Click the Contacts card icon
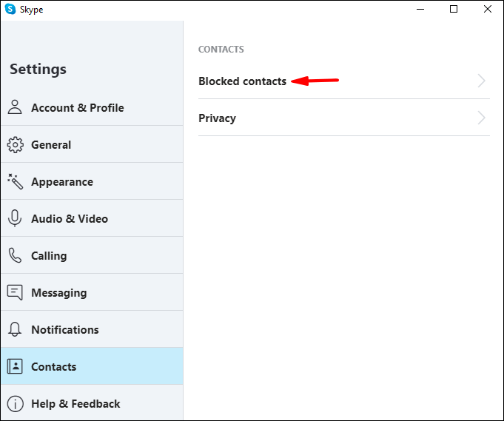 15,366
